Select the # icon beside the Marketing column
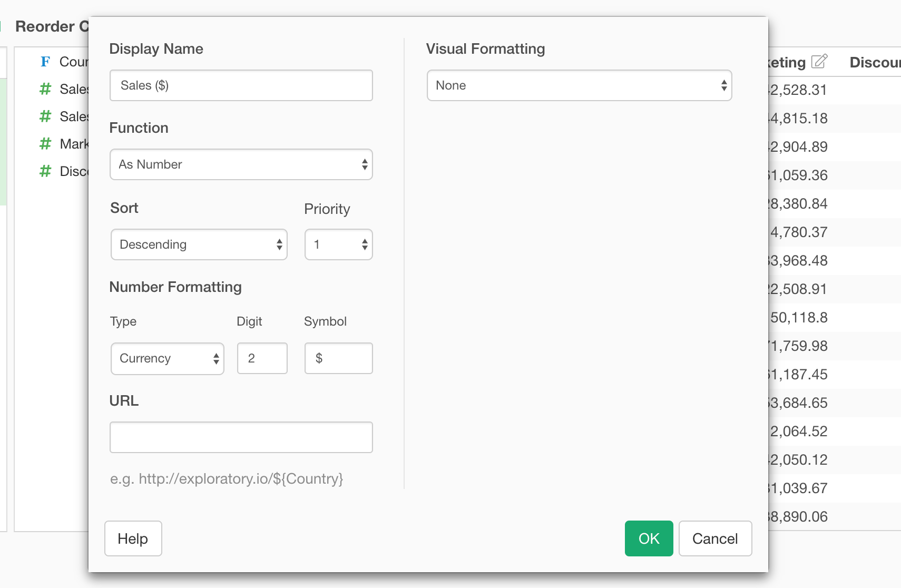The width and height of the screenshot is (901, 588). pos(45,143)
